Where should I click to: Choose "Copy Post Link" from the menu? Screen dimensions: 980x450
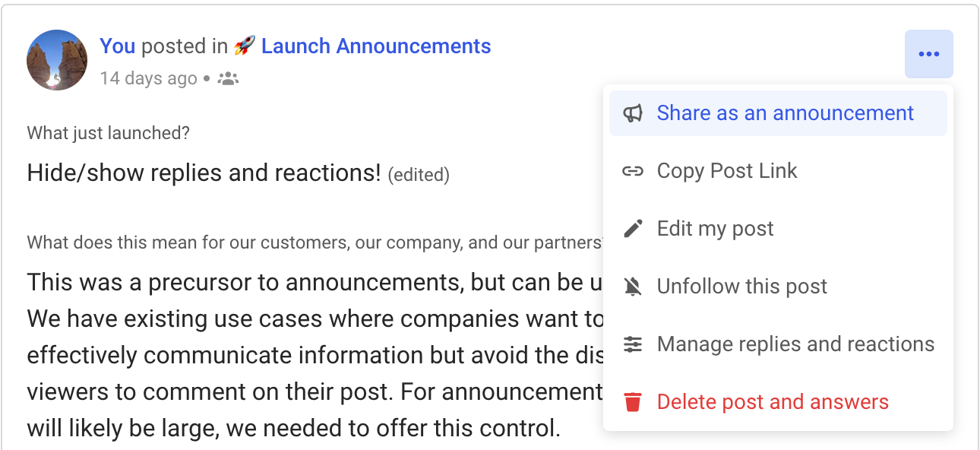(x=726, y=170)
